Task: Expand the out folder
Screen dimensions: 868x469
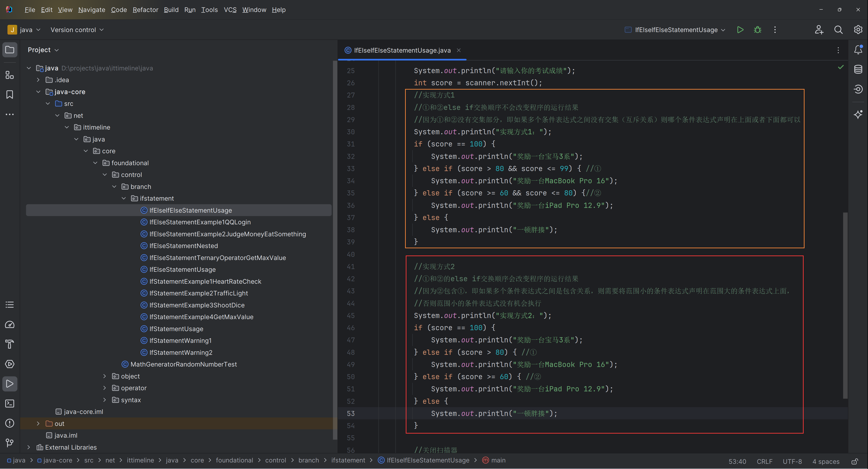Action: (x=38, y=424)
